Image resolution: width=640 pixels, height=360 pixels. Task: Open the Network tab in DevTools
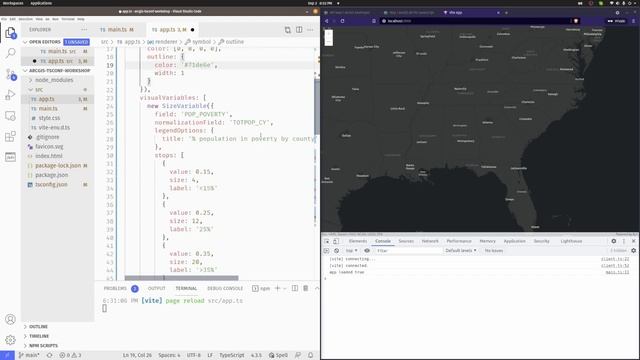coord(430,241)
